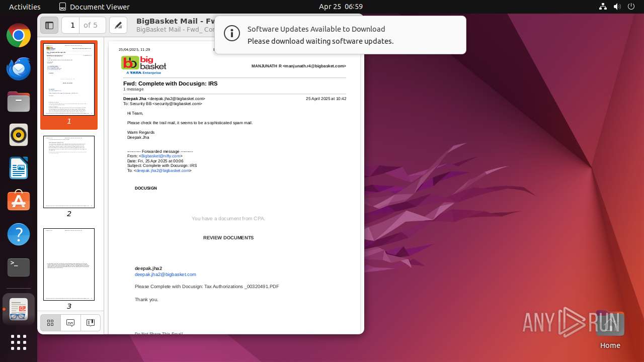644x362 pixels.
Task: Select page 3 thumbnail in sidebar
Action: coord(69,264)
